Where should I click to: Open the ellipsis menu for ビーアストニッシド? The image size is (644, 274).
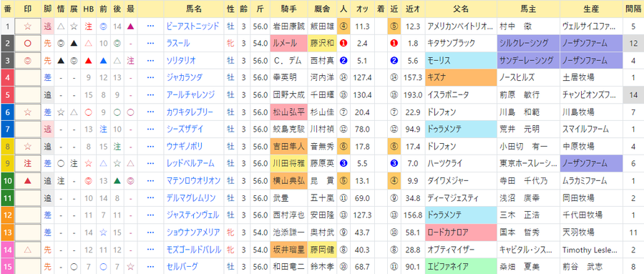(x=150, y=26)
